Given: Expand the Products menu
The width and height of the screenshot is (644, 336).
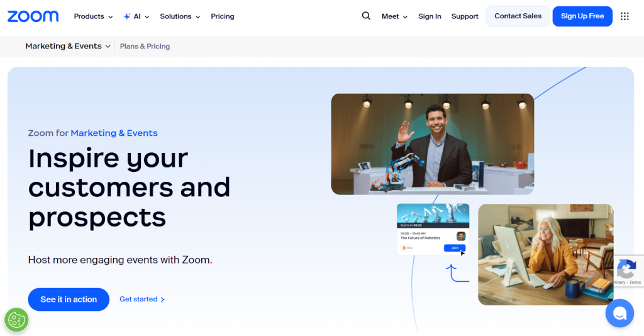Looking at the screenshot, I should tap(93, 16).
